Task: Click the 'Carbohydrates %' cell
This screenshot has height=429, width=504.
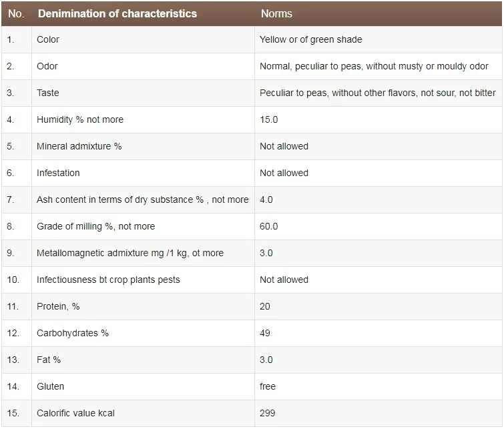Action: pyautogui.click(x=73, y=333)
